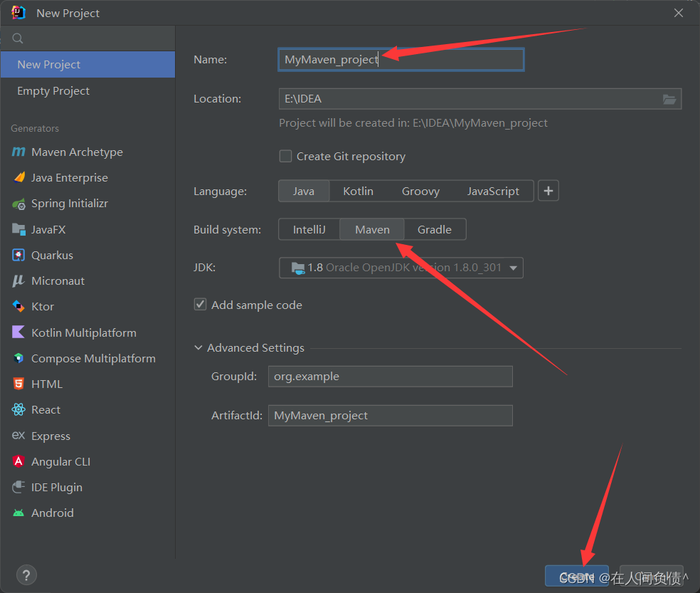
Task: Click the Create button
Action: click(577, 577)
